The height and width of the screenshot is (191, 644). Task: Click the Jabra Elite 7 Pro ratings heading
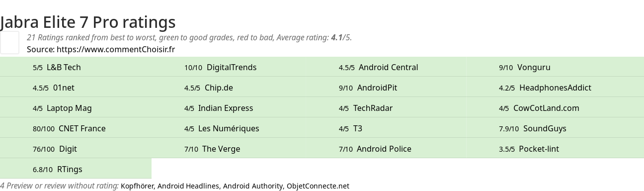tap(88, 22)
